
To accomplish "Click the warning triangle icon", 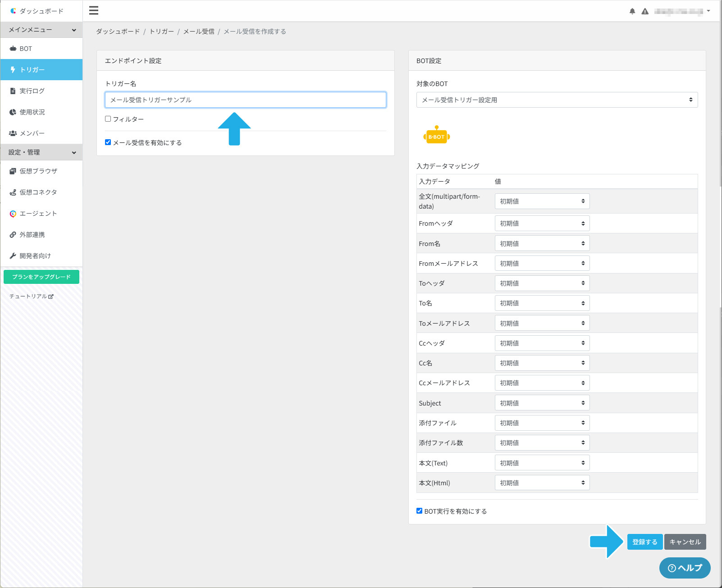I will coord(645,11).
